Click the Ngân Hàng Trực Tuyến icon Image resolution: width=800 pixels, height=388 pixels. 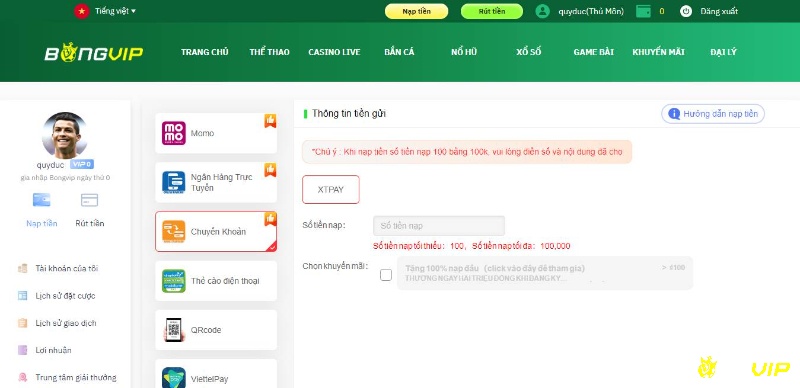coord(173,182)
